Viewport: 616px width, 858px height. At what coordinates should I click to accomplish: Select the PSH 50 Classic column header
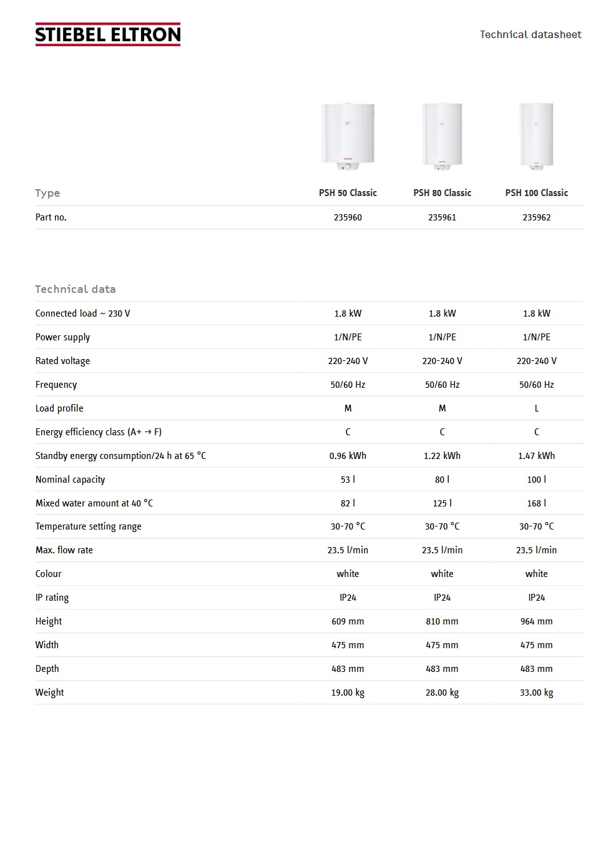tap(348, 193)
